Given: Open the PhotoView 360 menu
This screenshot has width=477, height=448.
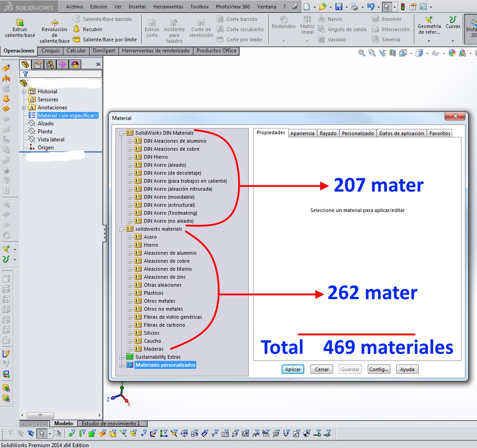Looking at the screenshot, I should coord(233,7).
